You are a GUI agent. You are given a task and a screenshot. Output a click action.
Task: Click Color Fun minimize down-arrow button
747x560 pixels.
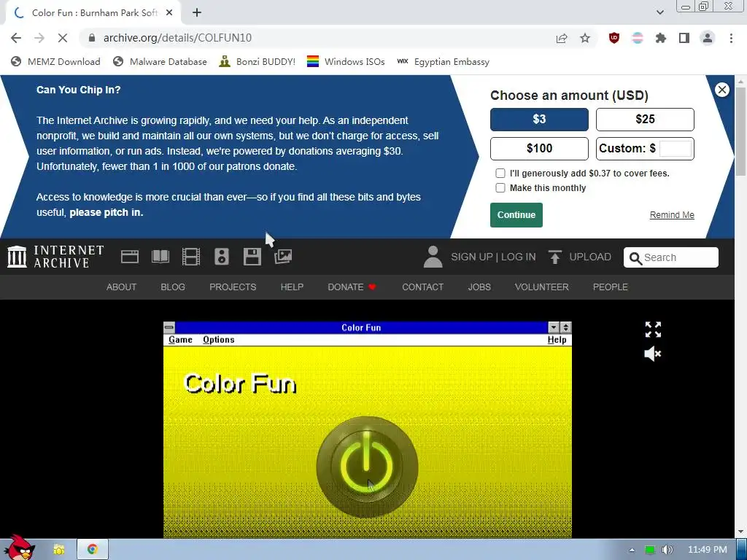[x=554, y=327]
